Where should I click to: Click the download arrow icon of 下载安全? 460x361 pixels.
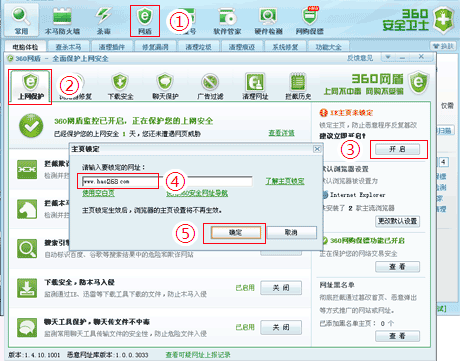[x=27, y=288]
